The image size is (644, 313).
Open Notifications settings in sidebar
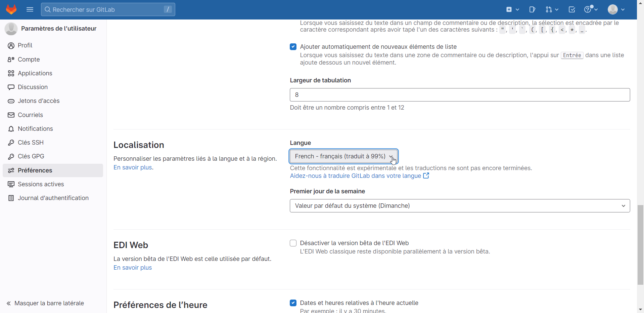click(35, 129)
